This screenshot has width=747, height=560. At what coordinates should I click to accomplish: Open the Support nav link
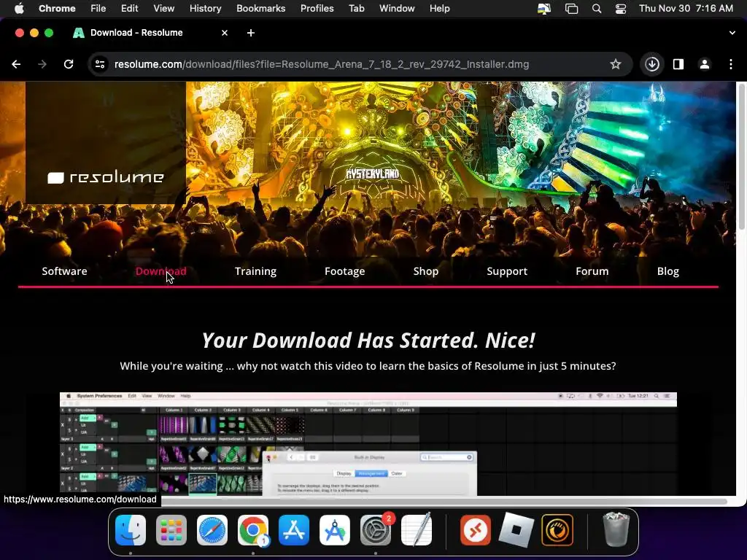[x=507, y=271]
